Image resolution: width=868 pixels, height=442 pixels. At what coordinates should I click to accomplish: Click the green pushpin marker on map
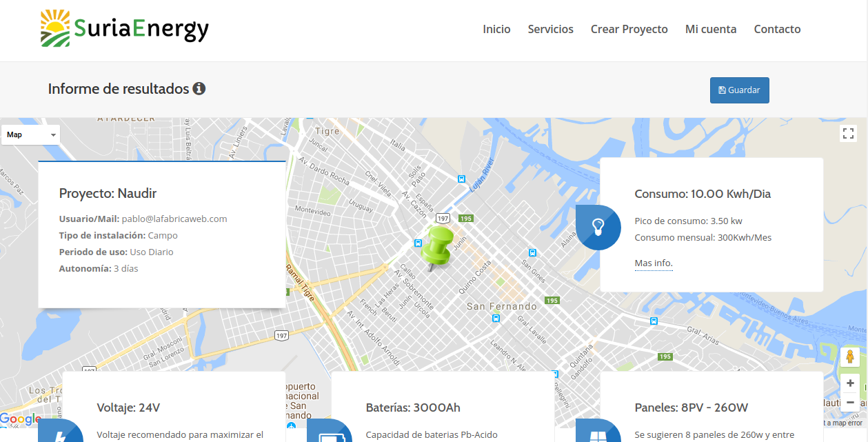[x=437, y=249]
